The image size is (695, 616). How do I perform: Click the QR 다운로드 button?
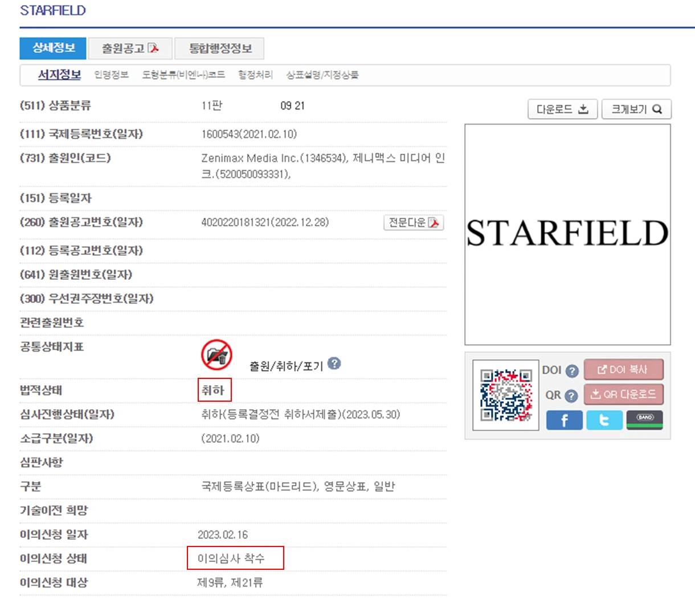[623, 394]
